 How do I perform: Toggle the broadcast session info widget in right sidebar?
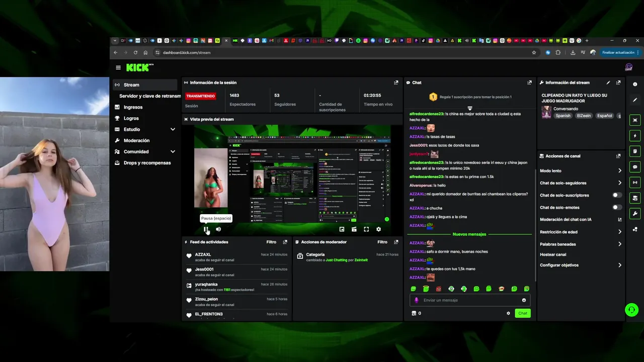[x=635, y=183]
